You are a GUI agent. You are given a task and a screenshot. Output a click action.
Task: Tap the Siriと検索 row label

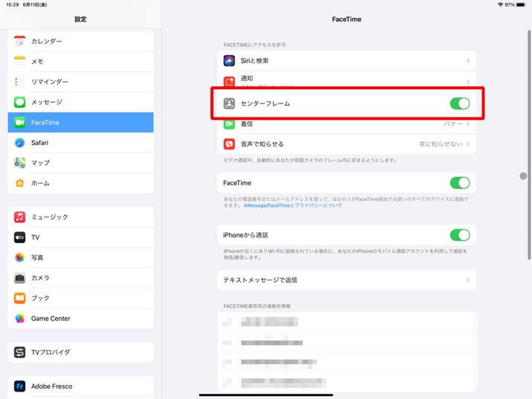254,61
